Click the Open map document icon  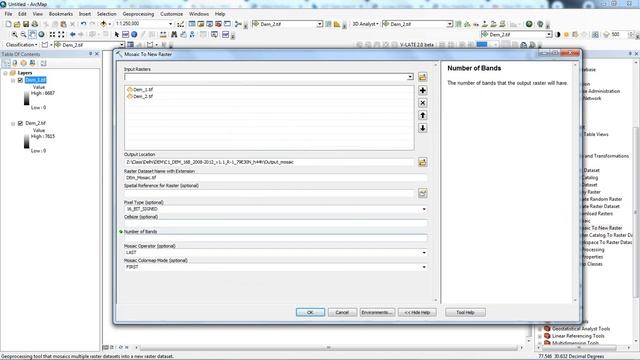(x=17, y=24)
